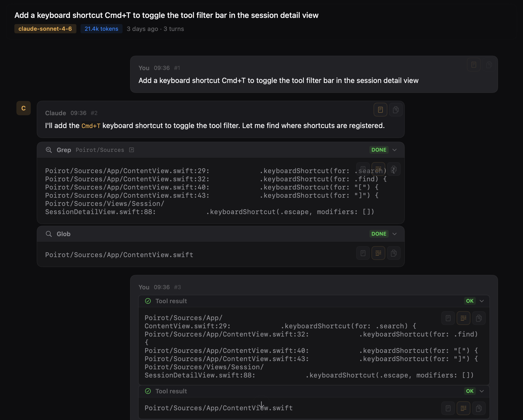Open Poirot/Sources via the external link icon
This screenshot has height=420, width=523.
(131, 150)
